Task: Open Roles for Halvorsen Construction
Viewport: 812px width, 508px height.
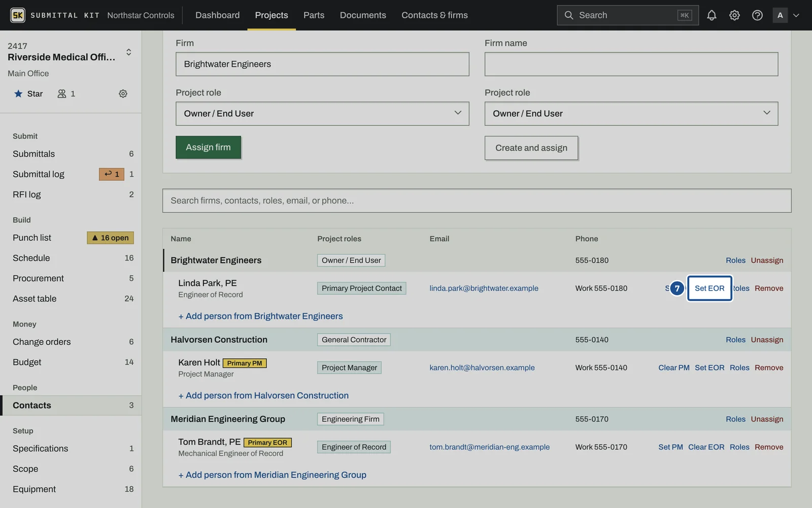Action: point(735,340)
